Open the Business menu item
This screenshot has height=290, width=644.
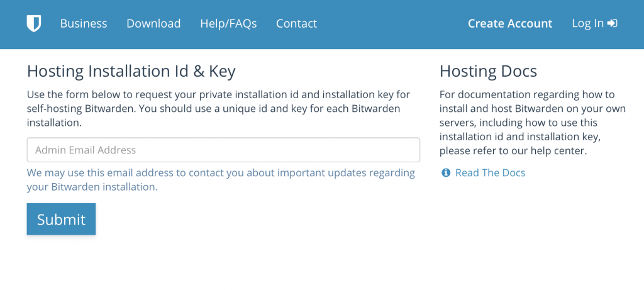point(84,23)
